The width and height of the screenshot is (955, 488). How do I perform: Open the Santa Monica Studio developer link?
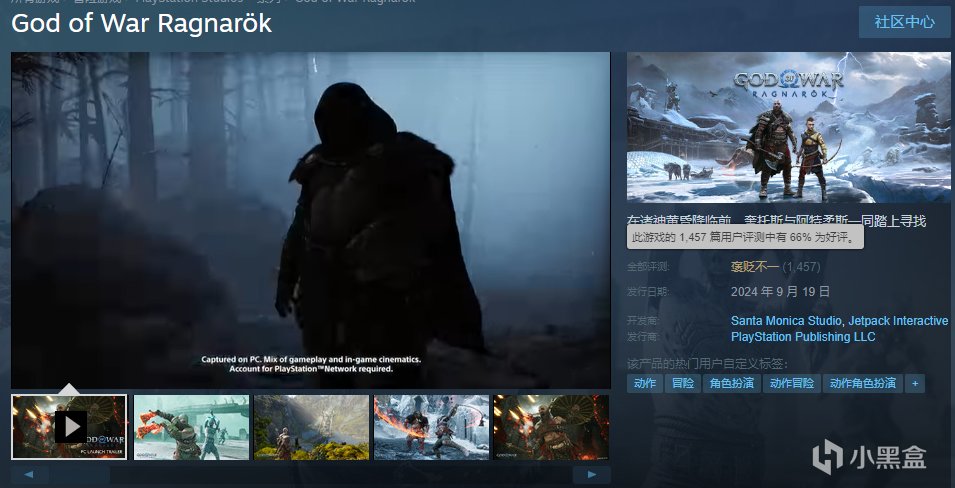pos(786,320)
